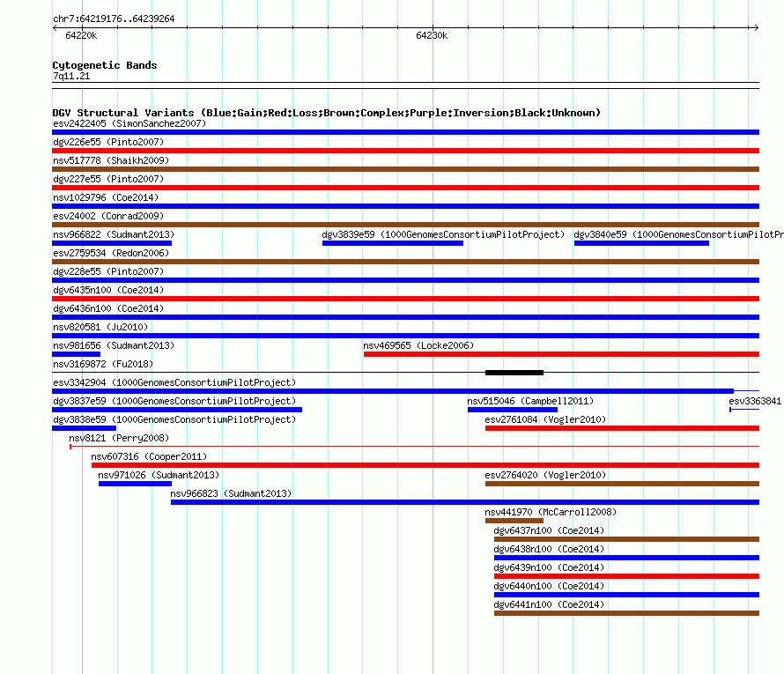
Task: Click the dgv6440n100 (Coe2014) label
Action: pyautogui.click(x=549, y=586)
